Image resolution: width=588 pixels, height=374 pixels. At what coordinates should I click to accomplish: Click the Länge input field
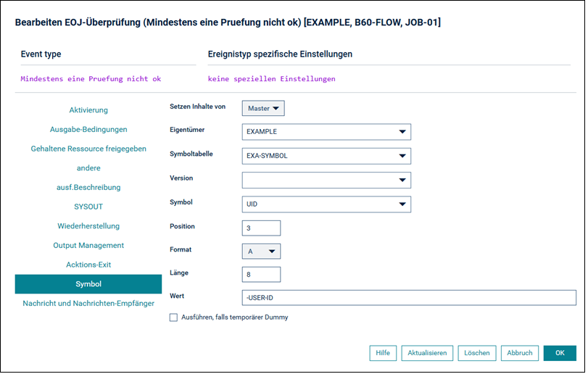click(x=262, y=275)
